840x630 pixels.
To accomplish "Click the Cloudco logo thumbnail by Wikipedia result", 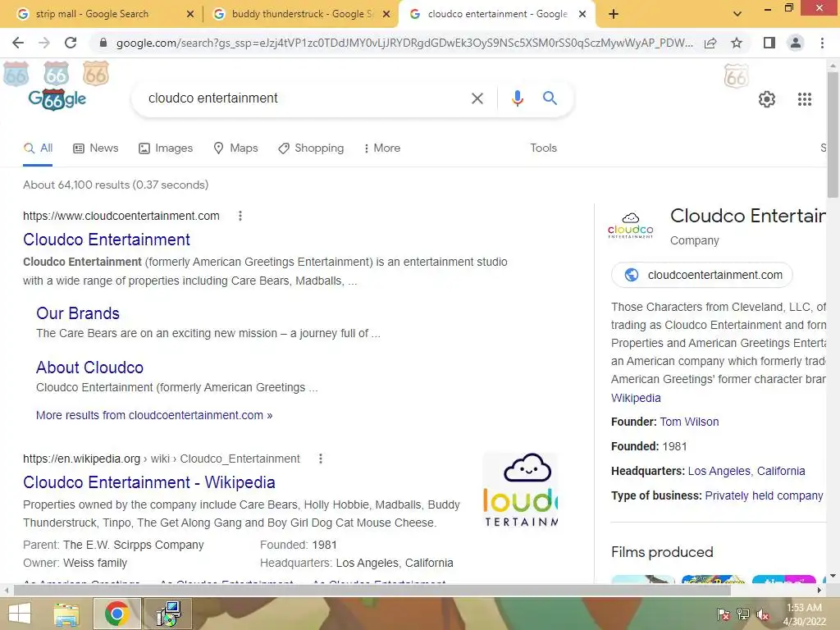I will 520,491.
